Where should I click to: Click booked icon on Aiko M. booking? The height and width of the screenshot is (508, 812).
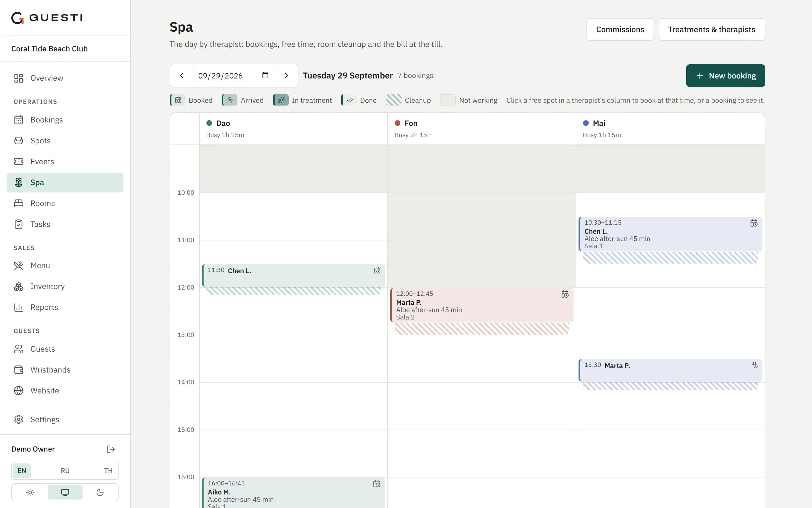(x=376, y=484)
